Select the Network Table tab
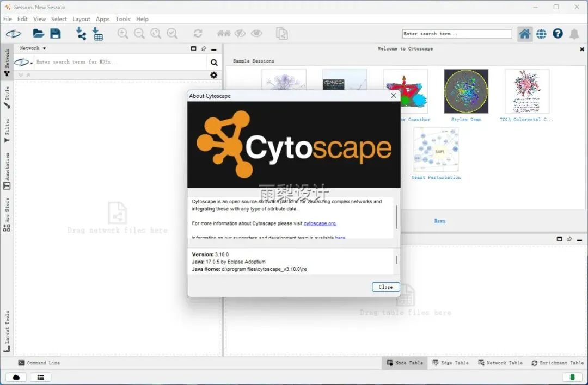Viewport: 588px width, 385px height. click(x=500, y=363)
